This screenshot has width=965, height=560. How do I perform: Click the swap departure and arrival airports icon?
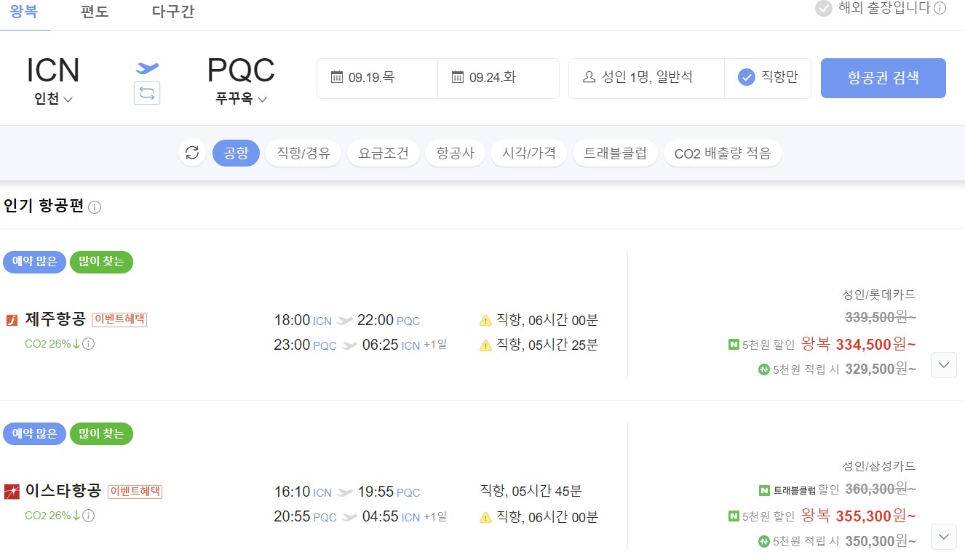pyautogui.click(x=147, y=93)
